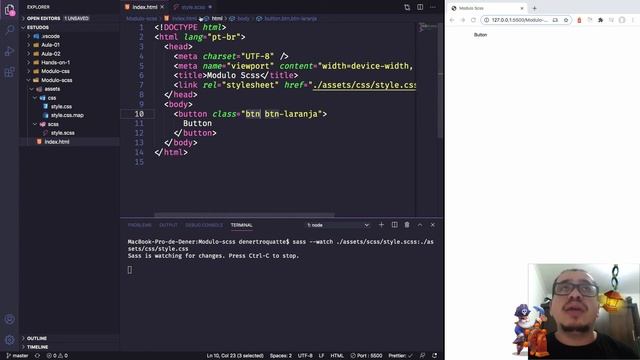Click the red shield icon in browser toolbar
This screenshot has width=640, height=360.
[579, 20]
